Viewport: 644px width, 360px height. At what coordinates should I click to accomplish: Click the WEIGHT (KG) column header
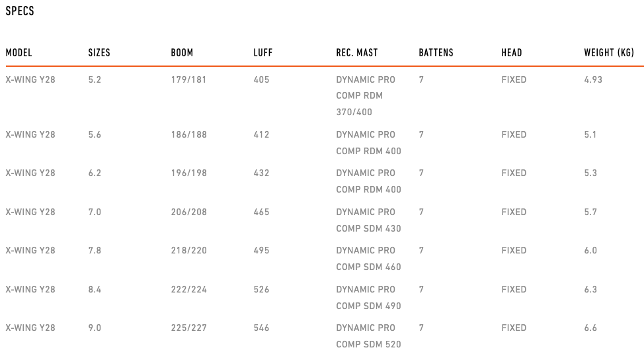[x=609, y=53]
